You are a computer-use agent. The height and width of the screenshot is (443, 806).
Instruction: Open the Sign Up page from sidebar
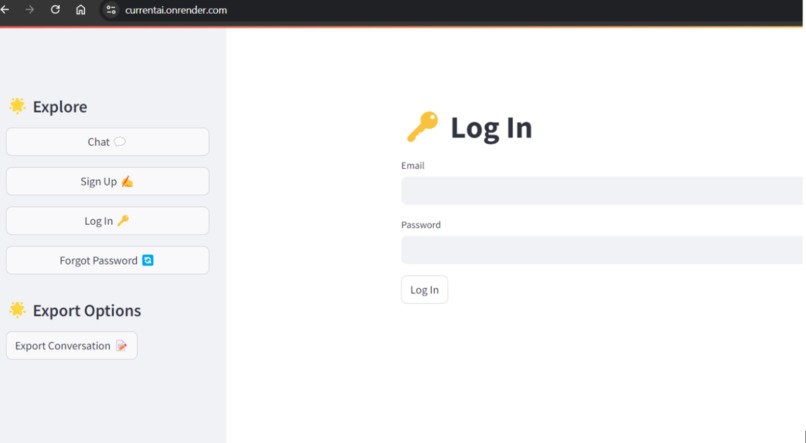tap(107, 181)
